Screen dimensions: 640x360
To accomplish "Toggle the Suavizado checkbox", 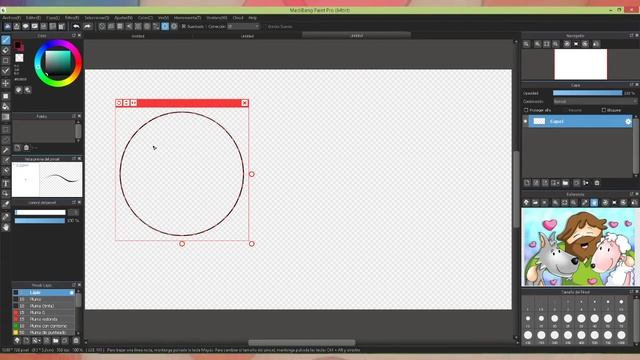I will click(x=184, y=27).
